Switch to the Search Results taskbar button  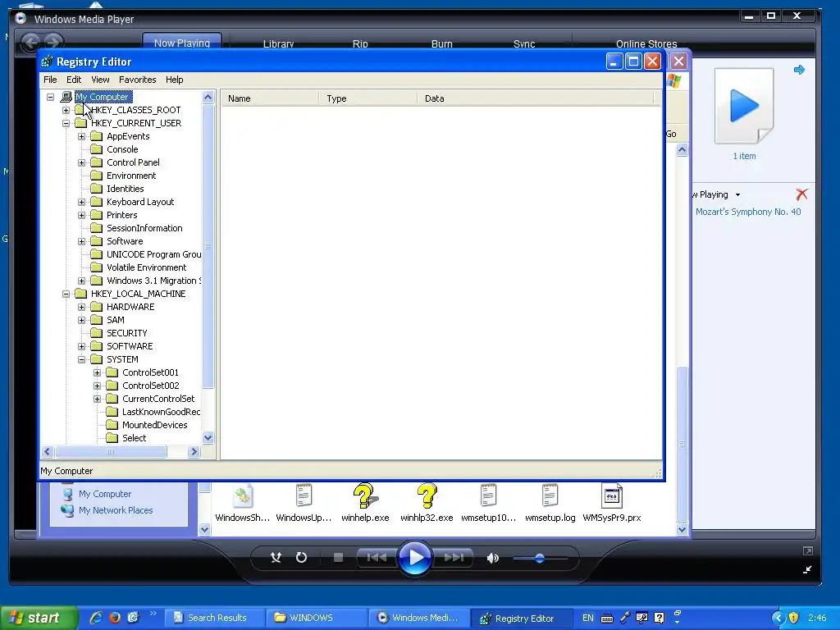tap(214, 618)
